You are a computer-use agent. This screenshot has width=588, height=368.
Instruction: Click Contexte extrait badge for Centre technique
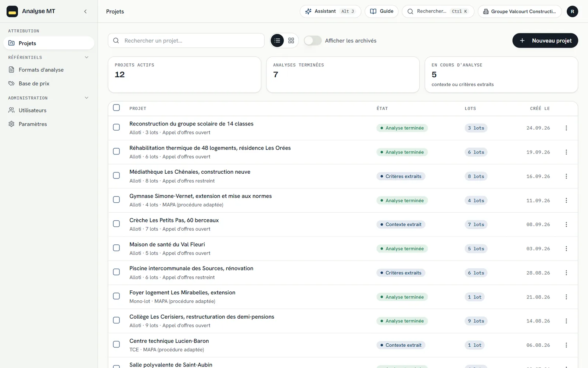click(401, 345)
